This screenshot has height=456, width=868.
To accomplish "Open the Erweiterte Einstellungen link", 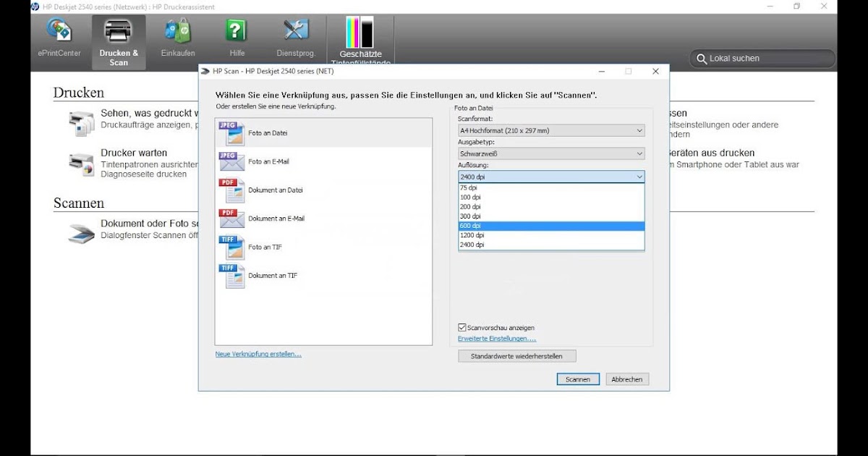I will [497, 339].
